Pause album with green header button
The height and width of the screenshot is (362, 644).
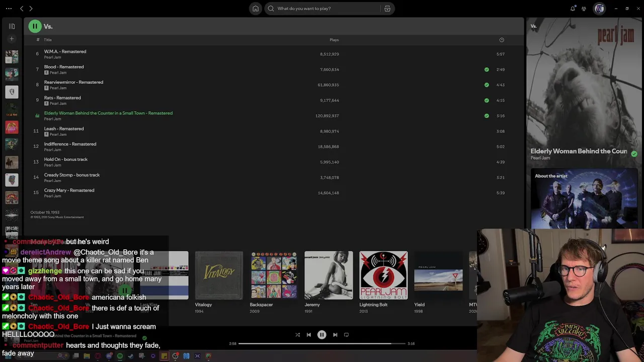[35, 26]
